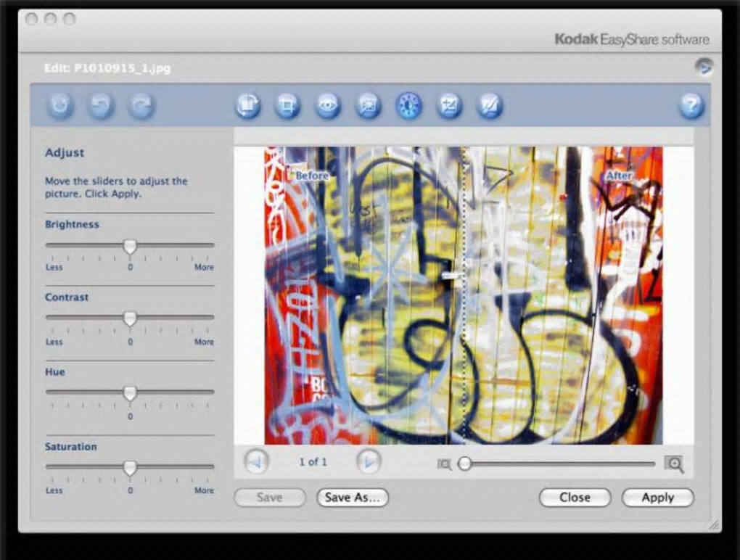This screenshot has height=560, width=740.
Task: Click 'More' under the Saturation slider
Action: pos(204,490)
